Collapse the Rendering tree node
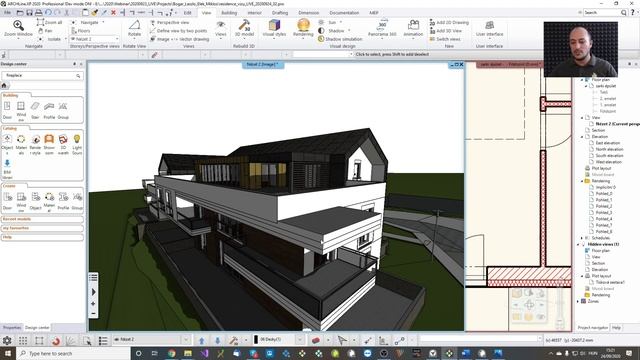Image resolution: width=640 pixels, height=360 pixels. [x=582, y=181]
